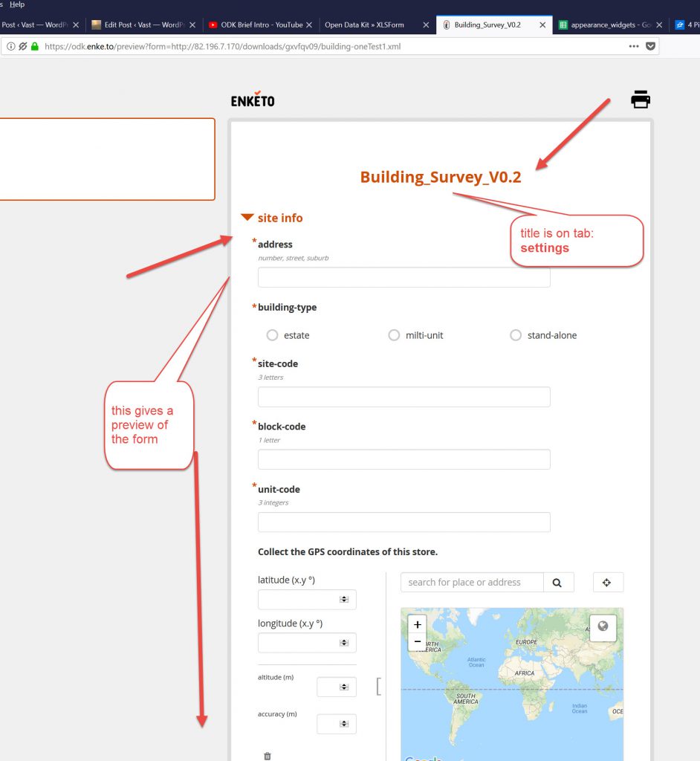Zoom in on the map
The width and height of the screenshot is (700, 761).
click(418, 625)
